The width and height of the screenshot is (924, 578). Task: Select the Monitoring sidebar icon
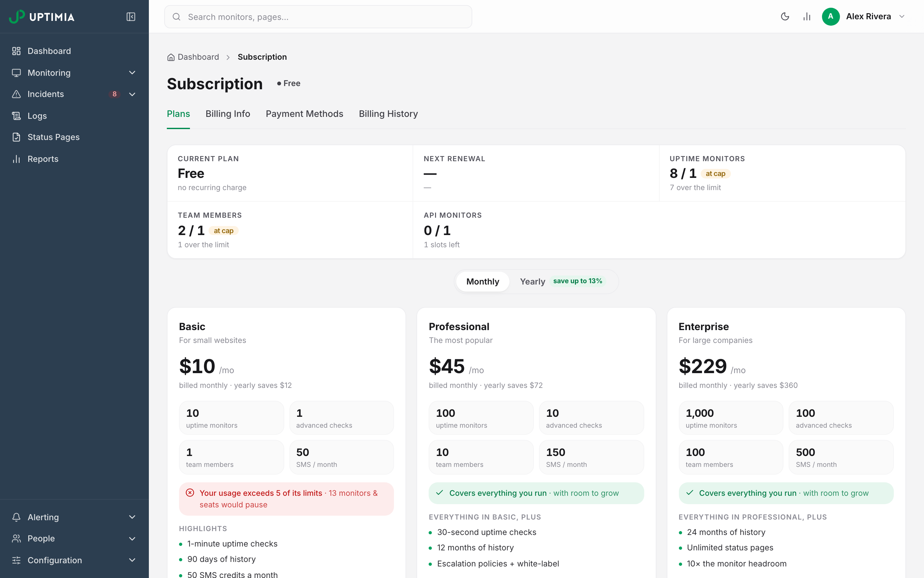[x=16, y=73]
